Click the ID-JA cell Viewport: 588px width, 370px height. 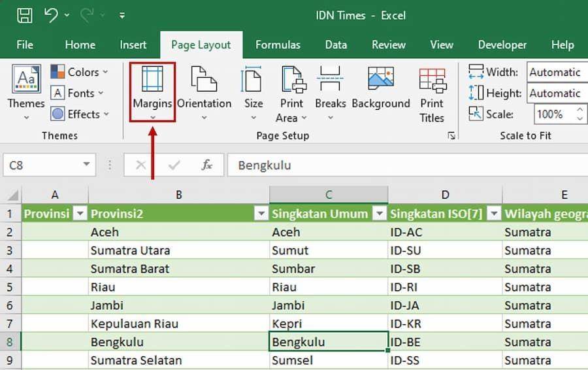click(445, 305)
